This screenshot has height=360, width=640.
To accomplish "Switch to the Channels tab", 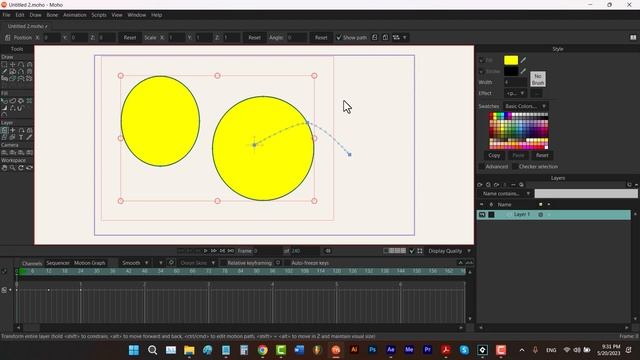I will (x=32, y=263).
